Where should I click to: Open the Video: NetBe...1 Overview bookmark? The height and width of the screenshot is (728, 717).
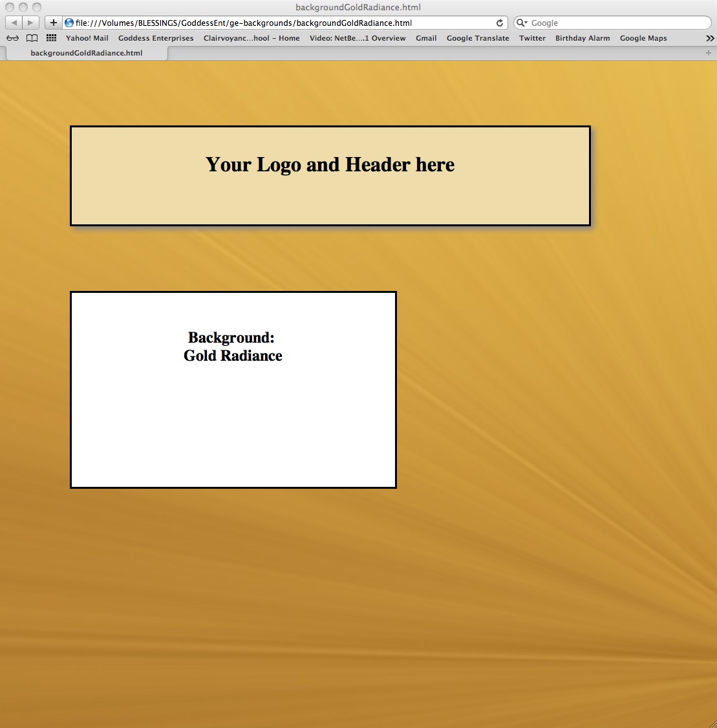click(x=358, y=38)
